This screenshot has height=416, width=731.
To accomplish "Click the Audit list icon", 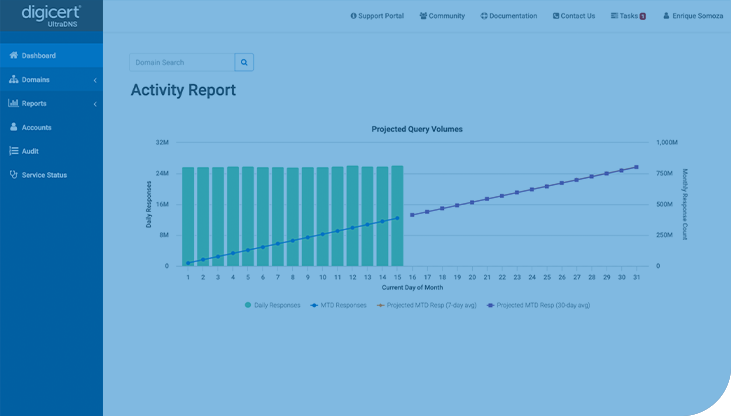I will pos(13,151).
